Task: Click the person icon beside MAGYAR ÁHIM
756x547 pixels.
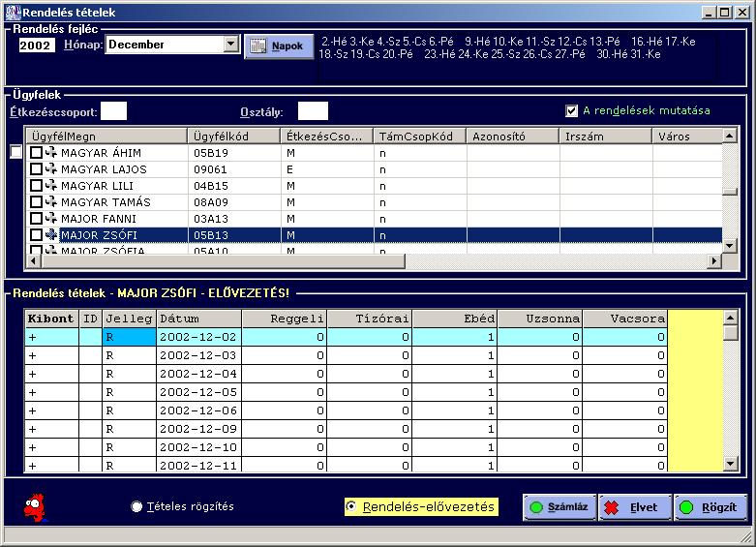Action: click(51, 153)
